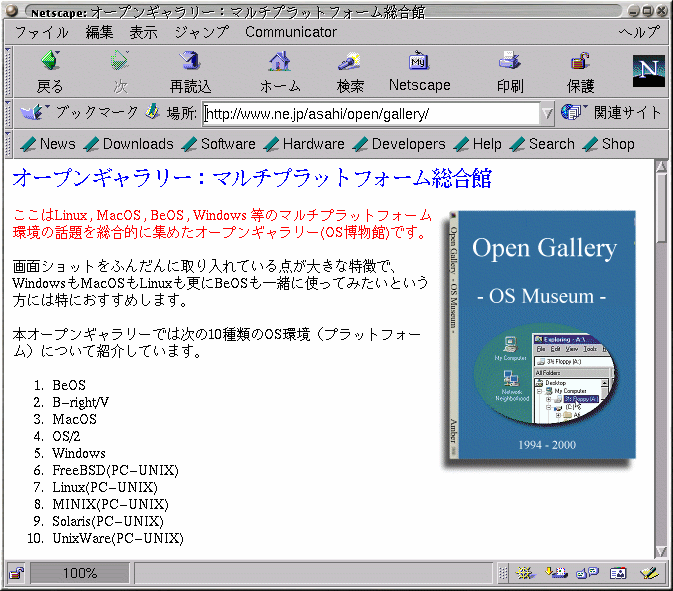Click the blue page heading オープンギャラリー
The width and height of the screenshot is (673, 591).
tap(252, 178)
